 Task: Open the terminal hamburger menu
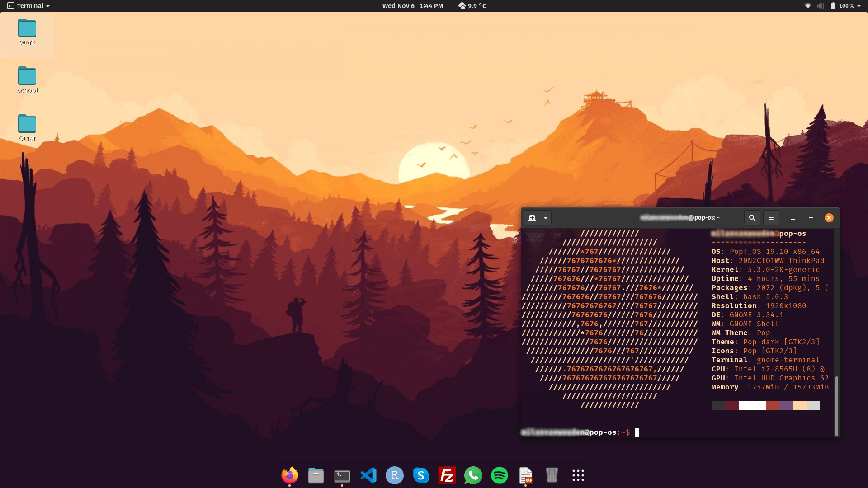pos(771,218)
